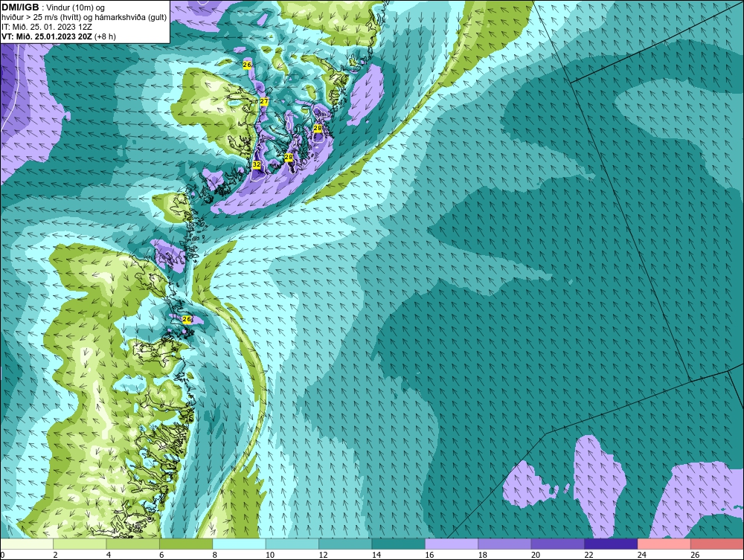The image size is (744, 560).
Task: Click the DMI/IGB title text
Action: tap(20, 7)
